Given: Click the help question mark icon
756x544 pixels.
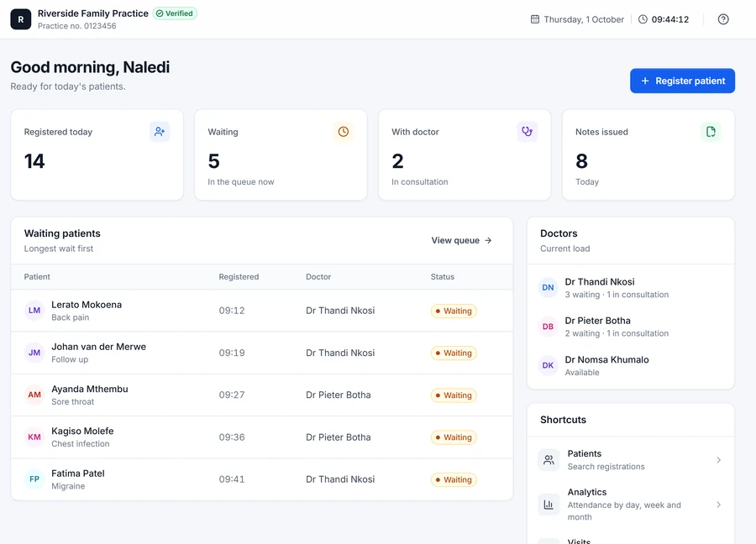Looking at the screenshot, I should (x=722, y=19).
